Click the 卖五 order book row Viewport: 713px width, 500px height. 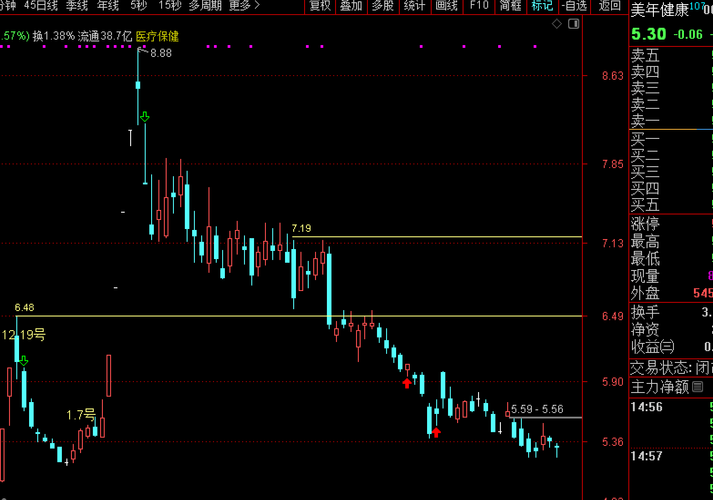coord(671,55)
